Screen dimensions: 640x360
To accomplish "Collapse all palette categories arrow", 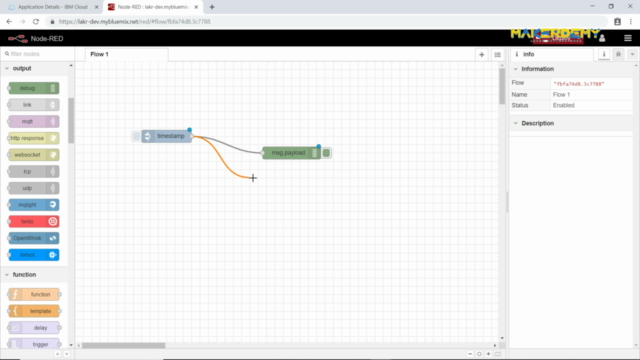I will click(58, 354).
